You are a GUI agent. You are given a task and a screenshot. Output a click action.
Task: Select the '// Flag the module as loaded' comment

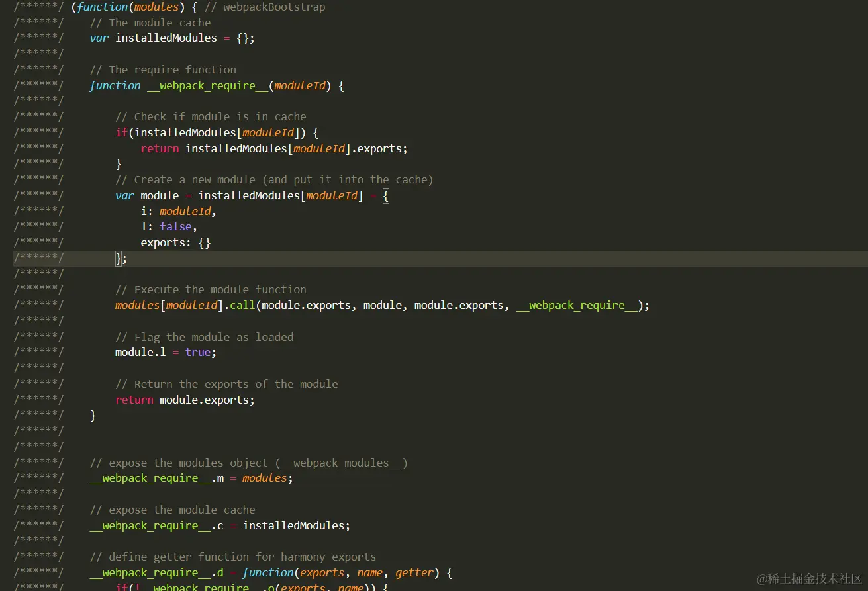[205, 337]
